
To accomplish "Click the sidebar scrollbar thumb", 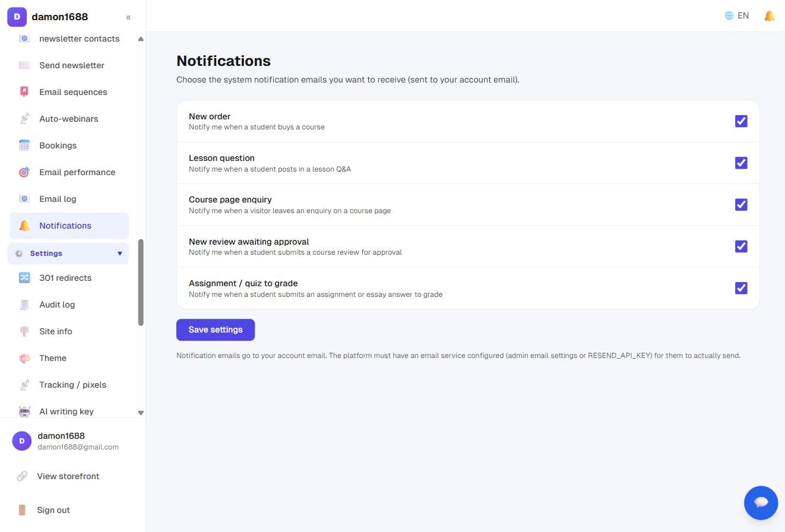I will (x=141, y=283).
